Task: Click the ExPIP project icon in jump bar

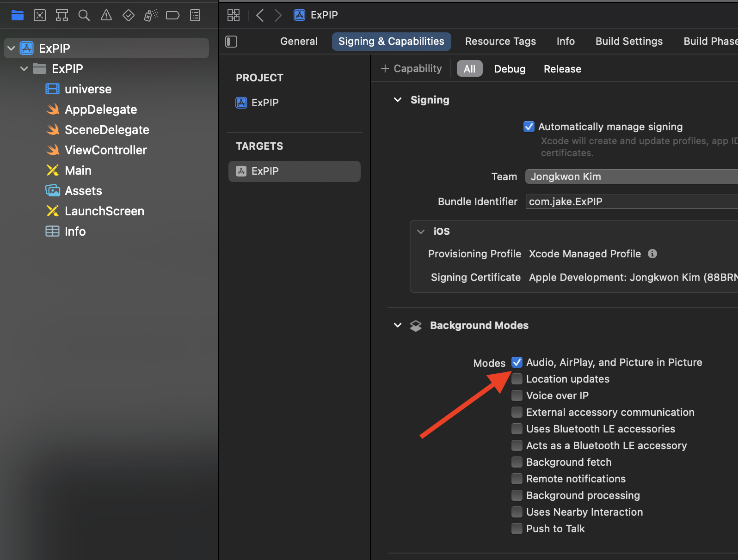Action: click(300, 15)
